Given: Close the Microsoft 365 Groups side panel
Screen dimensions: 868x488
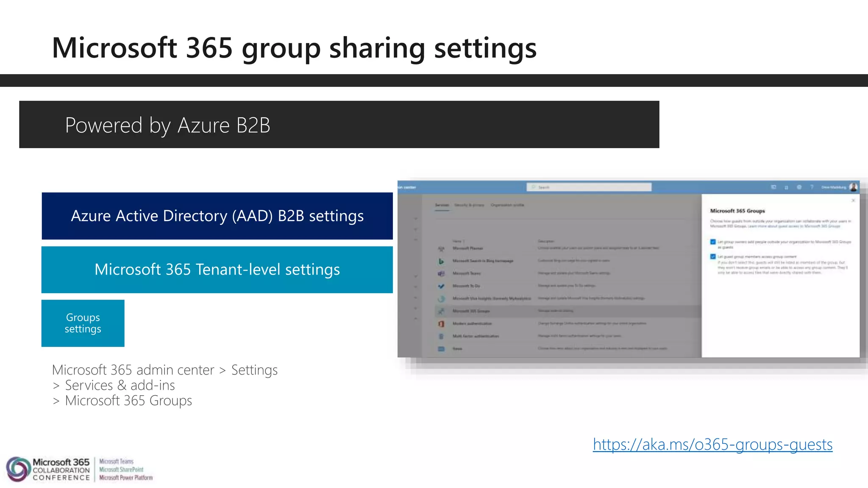Looking at the screenshot, I should pyautogui.click(x=853, y=200).
